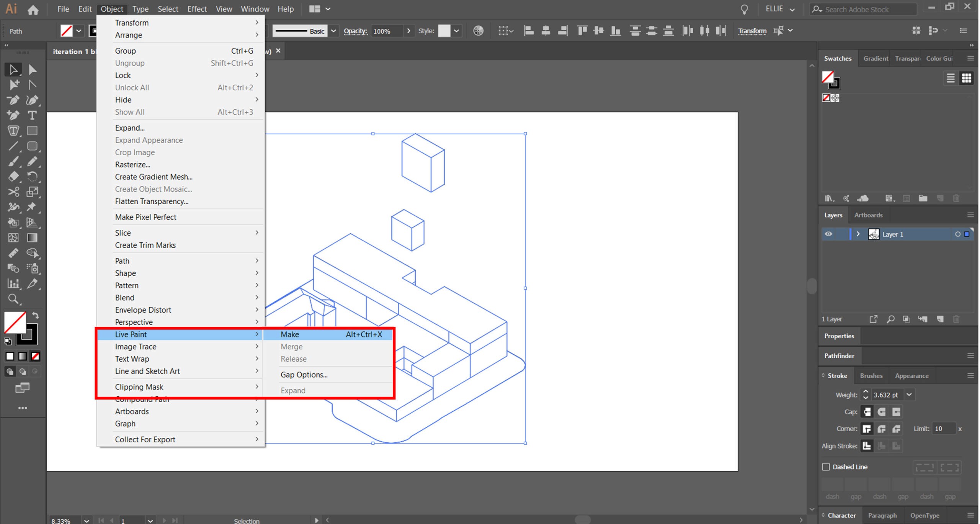Click the Transform link in control bar

point(752,31)
